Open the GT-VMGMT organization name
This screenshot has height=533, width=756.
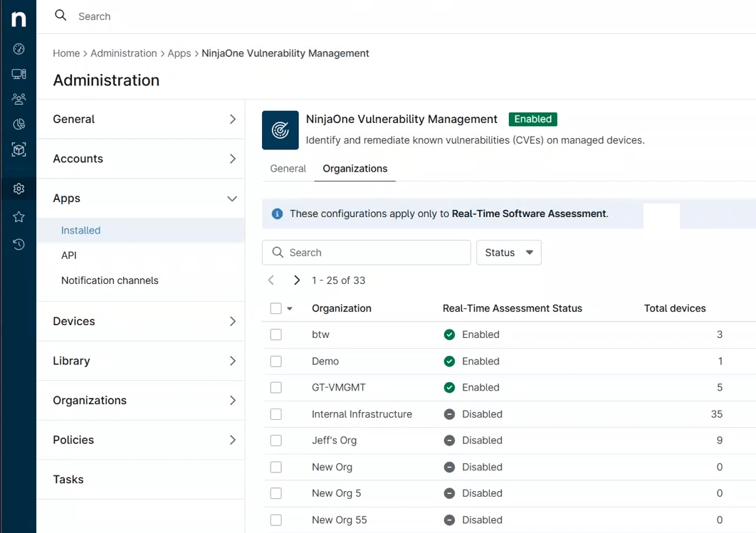click(x=338, y=387)
